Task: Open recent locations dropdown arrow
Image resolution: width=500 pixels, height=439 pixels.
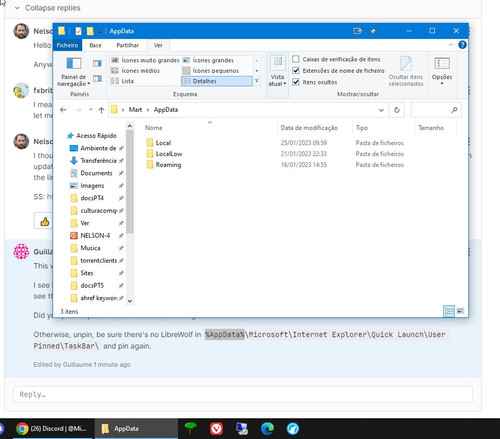Action: [x=90, y=109]
